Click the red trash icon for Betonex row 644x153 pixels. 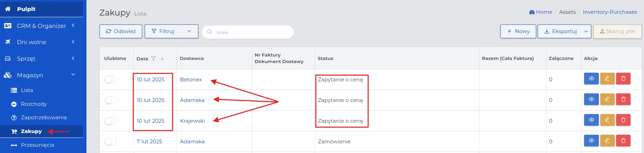pos(623,79)
